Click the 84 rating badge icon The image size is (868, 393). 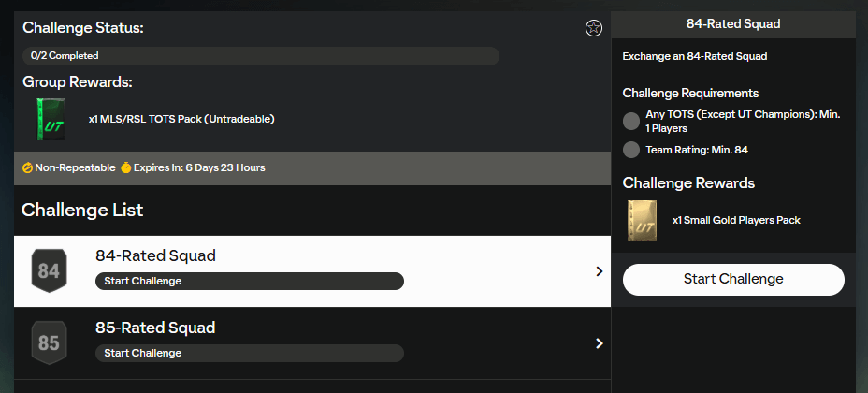tap(49, 271)
